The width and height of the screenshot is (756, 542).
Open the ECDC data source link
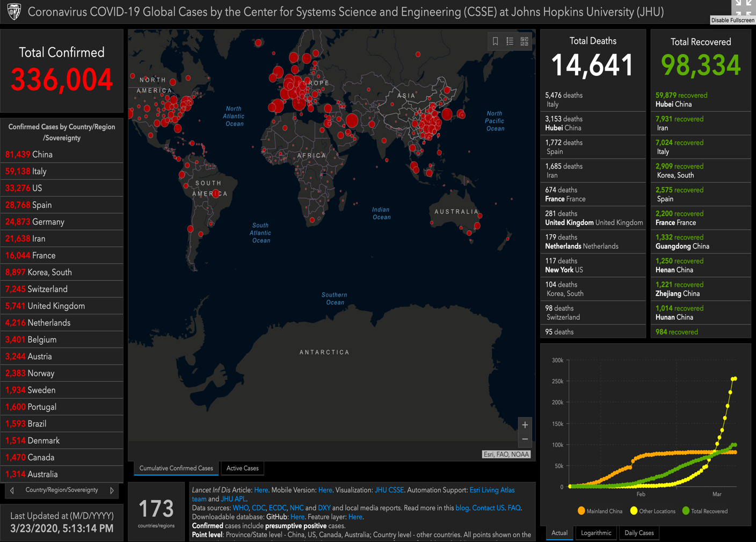point(278,508)
